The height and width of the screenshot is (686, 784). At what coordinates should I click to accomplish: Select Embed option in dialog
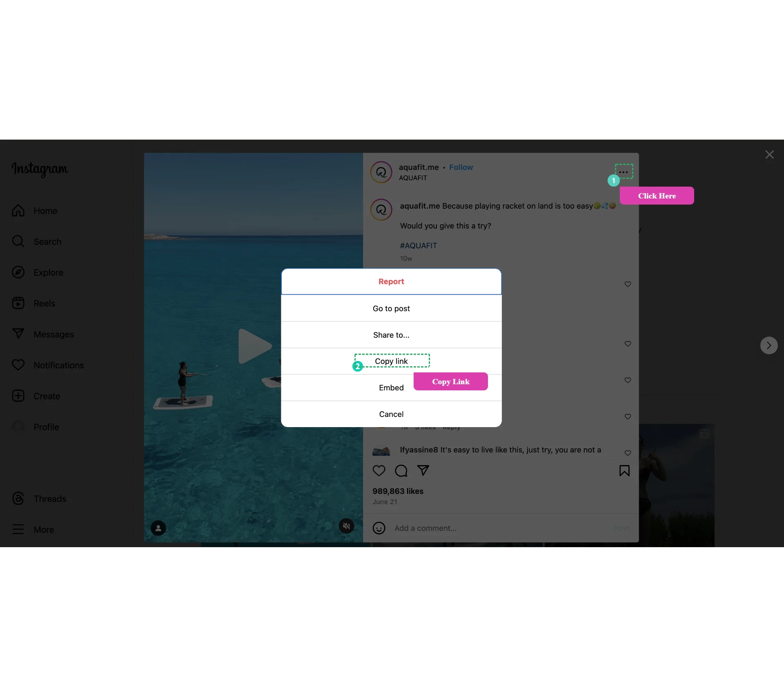[x=391, y=388]
